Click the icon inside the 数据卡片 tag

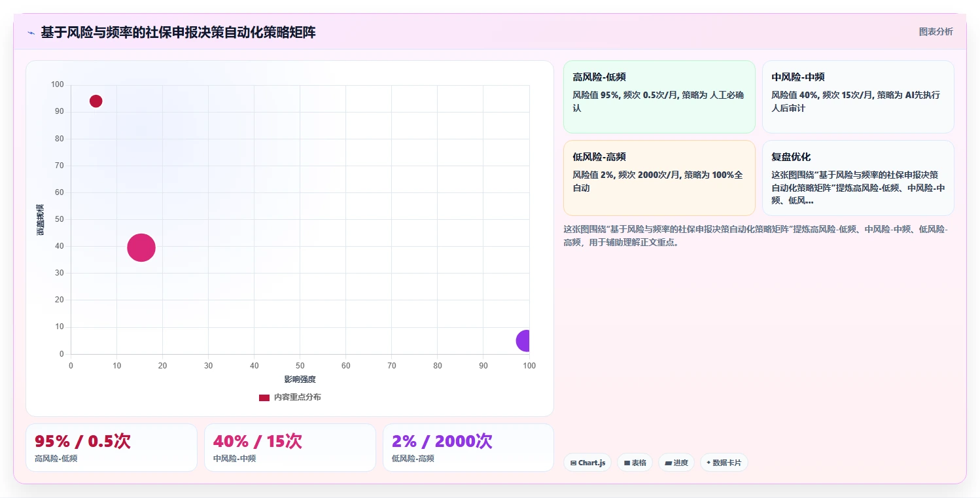tap(709, 463)
